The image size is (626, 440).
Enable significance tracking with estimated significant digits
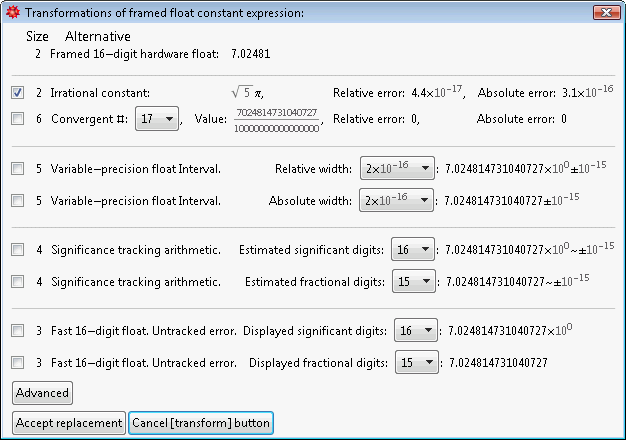pos(18,249)
